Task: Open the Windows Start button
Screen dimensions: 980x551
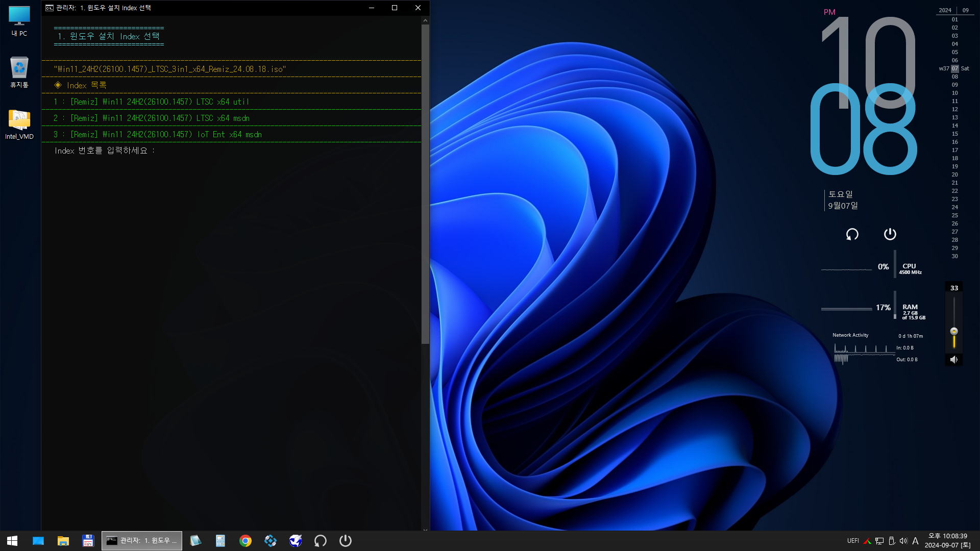Action: (12, 541)
